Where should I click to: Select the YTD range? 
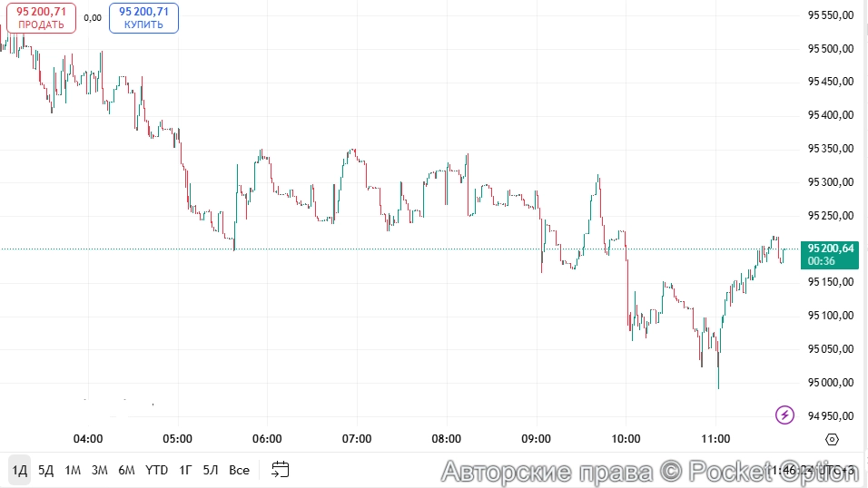[157, 470]
